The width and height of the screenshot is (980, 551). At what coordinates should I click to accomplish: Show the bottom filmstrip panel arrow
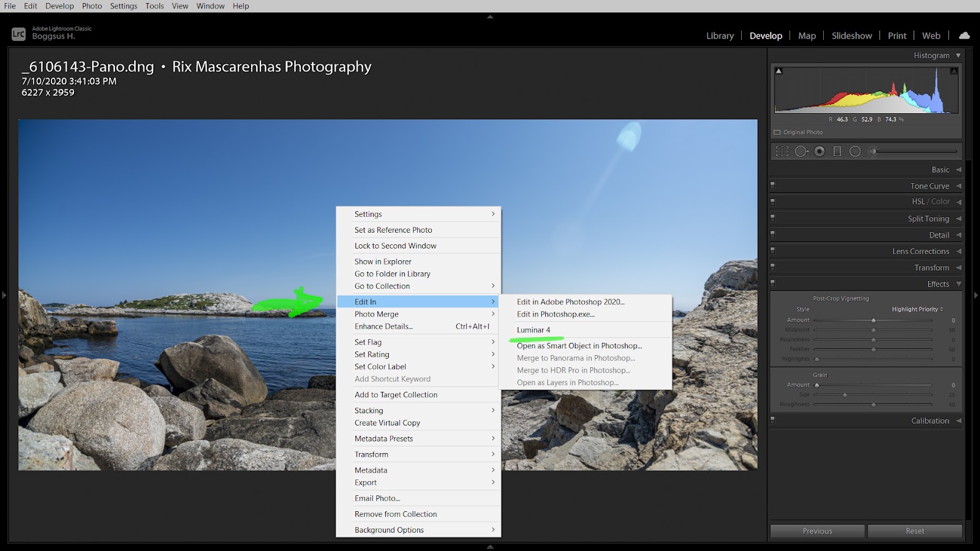tap(490, 547)
